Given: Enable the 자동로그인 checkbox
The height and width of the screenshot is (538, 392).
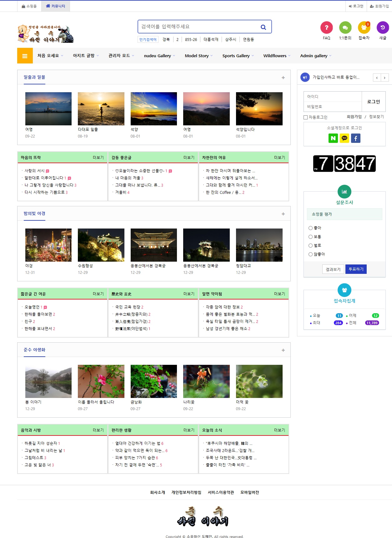Looking at the screenshot, I should [x=306, y=117].
